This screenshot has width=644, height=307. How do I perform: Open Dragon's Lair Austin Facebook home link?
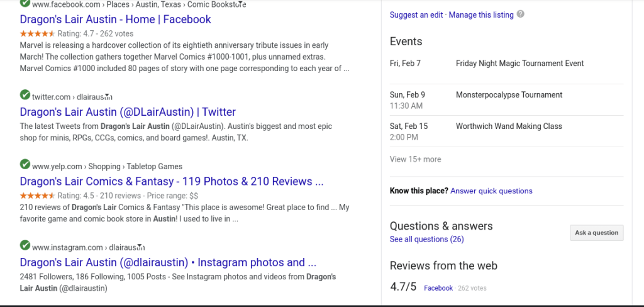(115, 20)
